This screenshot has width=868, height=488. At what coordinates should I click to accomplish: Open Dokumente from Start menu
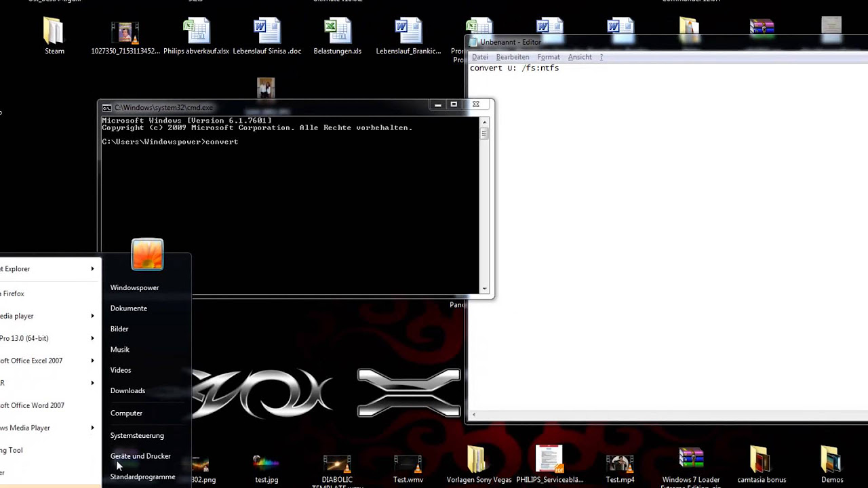coord(128,308)
